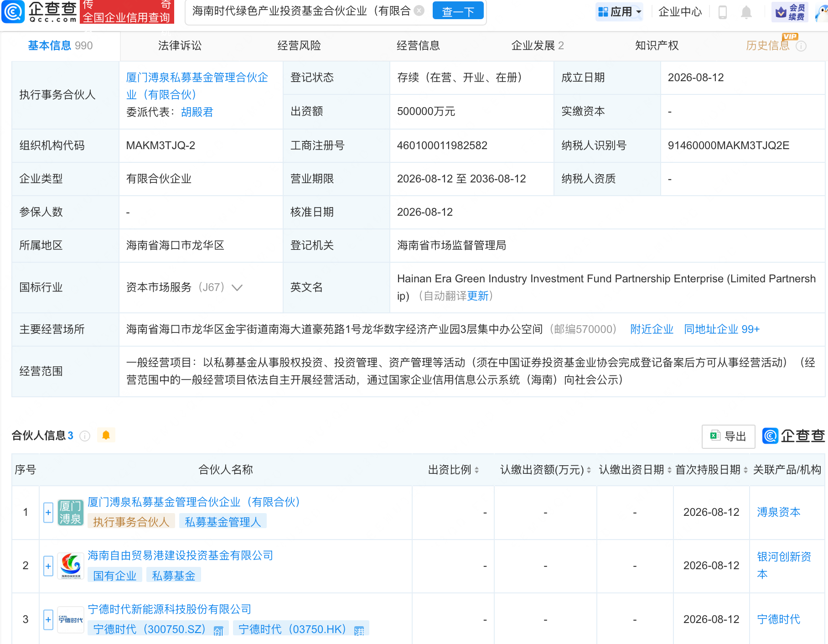Open the 经营信息 tab
828x644 pixels.
click(x=418, y=46)
